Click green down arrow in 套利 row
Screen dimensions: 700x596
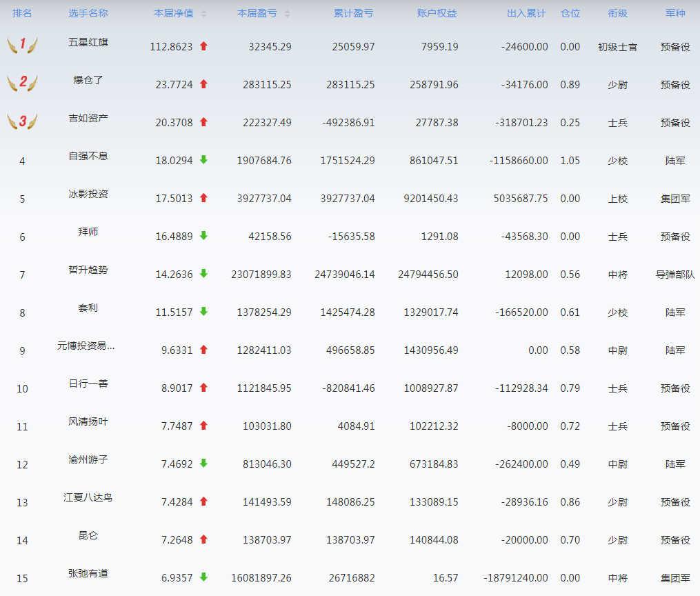(x=203, y=312)
